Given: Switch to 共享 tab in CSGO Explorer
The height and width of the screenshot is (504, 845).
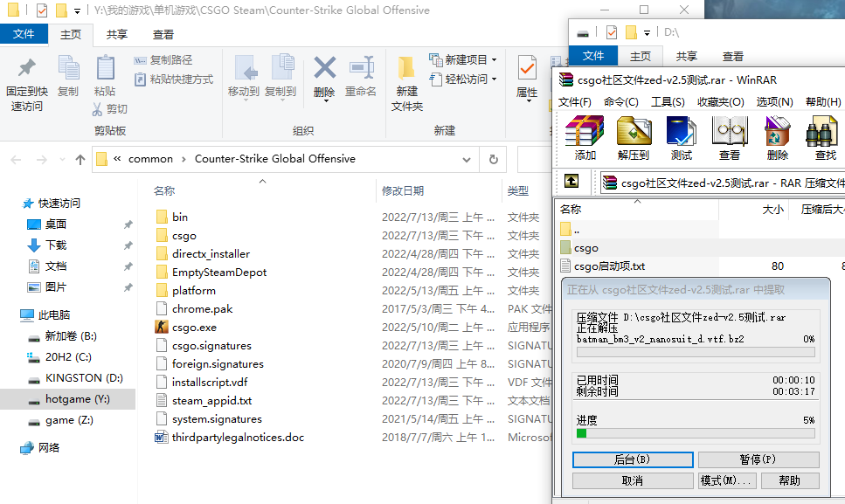Looking at the screenshot, I should [117, 34].
